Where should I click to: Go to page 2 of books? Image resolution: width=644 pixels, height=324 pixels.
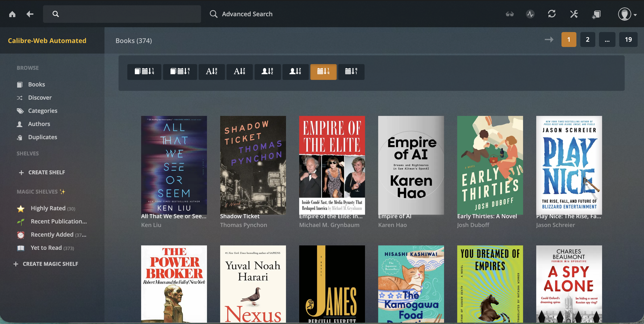(x=588, y=40)
